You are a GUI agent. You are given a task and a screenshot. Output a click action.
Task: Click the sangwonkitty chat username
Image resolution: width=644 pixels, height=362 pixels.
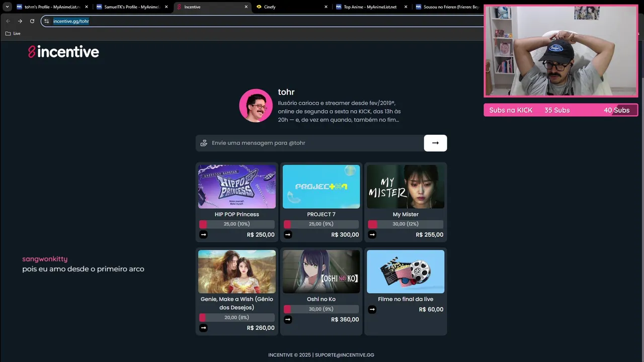click(x=45, y=259)
